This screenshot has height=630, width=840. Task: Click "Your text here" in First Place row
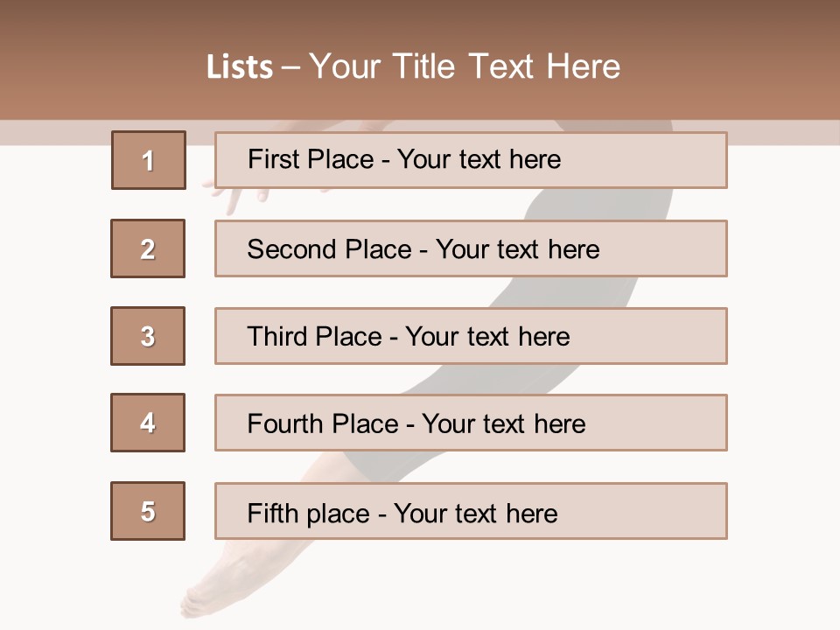(479, 159)
